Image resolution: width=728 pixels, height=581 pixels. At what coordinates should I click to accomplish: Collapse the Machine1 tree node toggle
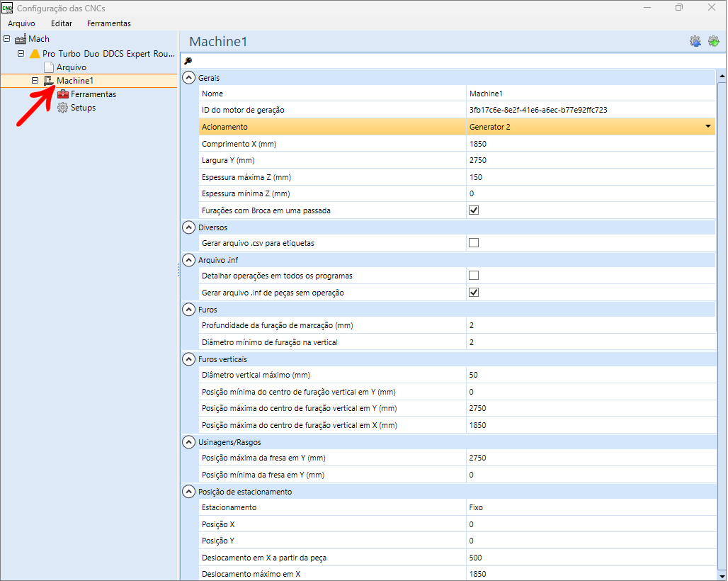click(35, 80)
